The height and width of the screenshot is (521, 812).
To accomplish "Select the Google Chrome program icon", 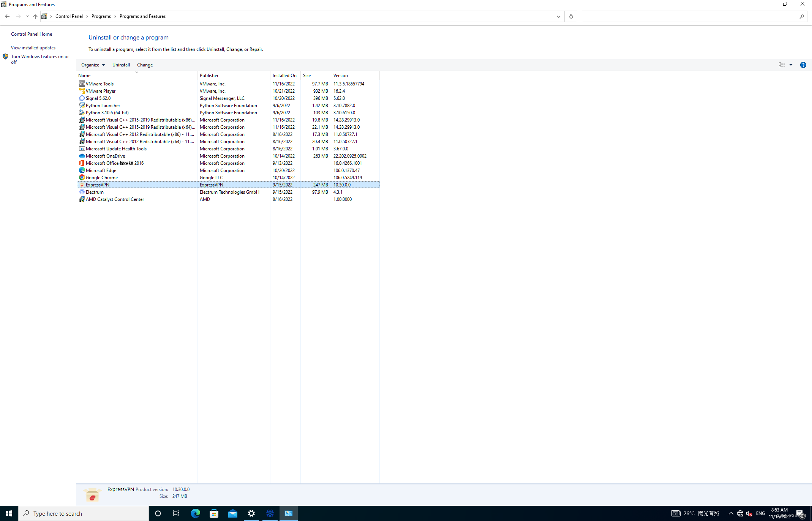I will [x=82, y=177].
